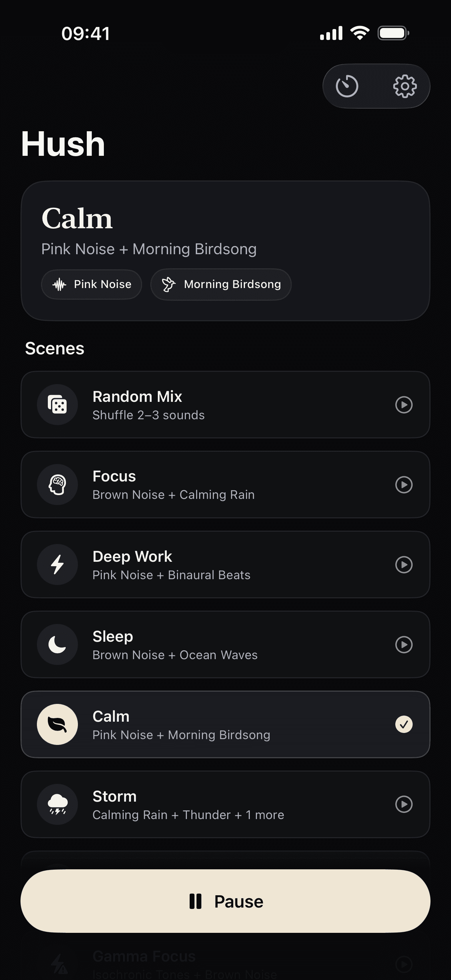451x980 pixels.
Task: Play the Deep Work scene
Action: click(404, 564)
